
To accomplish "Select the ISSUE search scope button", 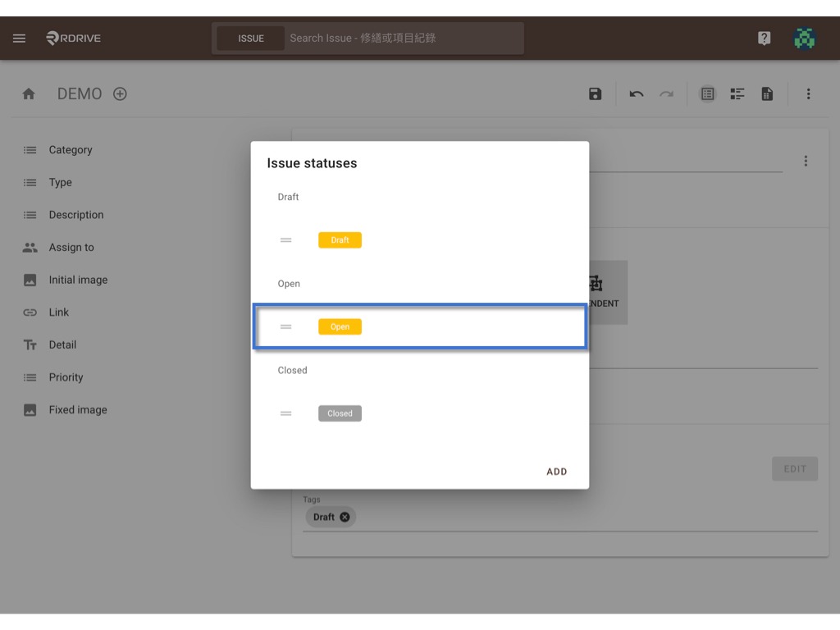I will click(251, 39).
